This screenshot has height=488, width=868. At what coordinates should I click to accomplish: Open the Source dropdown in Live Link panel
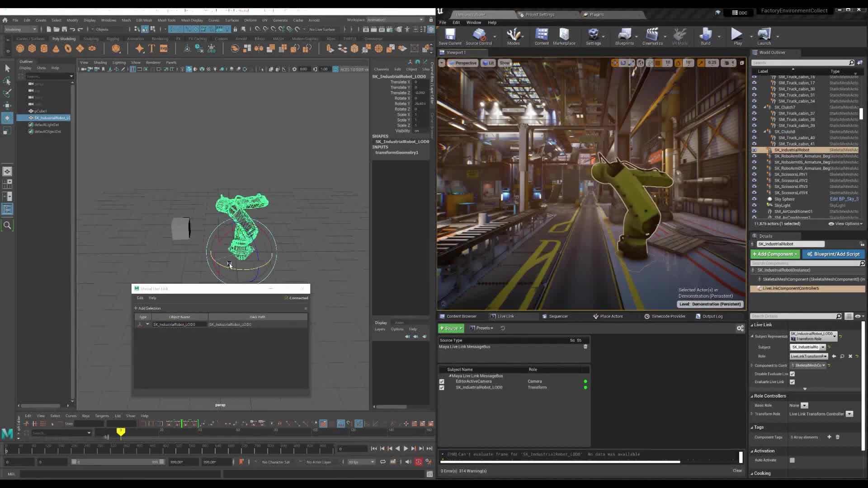tap(451, 328)
